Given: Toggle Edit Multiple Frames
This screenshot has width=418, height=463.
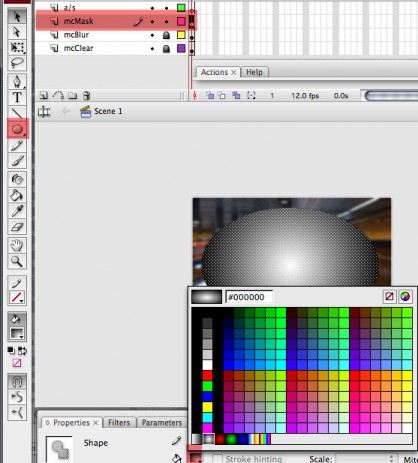Looking at the screenshot, I should (x=236, y=96).
